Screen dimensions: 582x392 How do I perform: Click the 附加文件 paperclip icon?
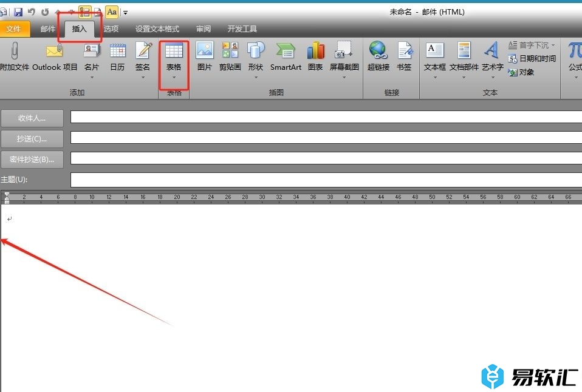pyautogui.click(x=15, y=50)
